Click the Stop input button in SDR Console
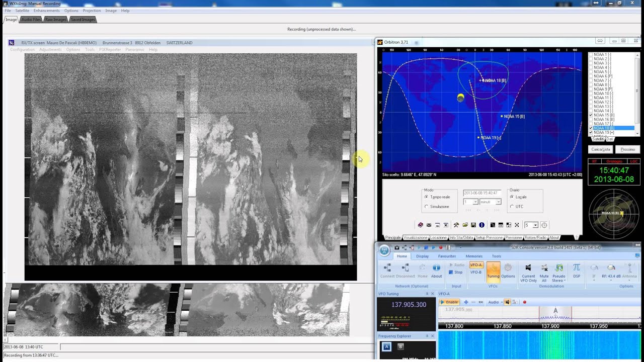This screenshot has width=644, height=362. (x=455, y=272)
